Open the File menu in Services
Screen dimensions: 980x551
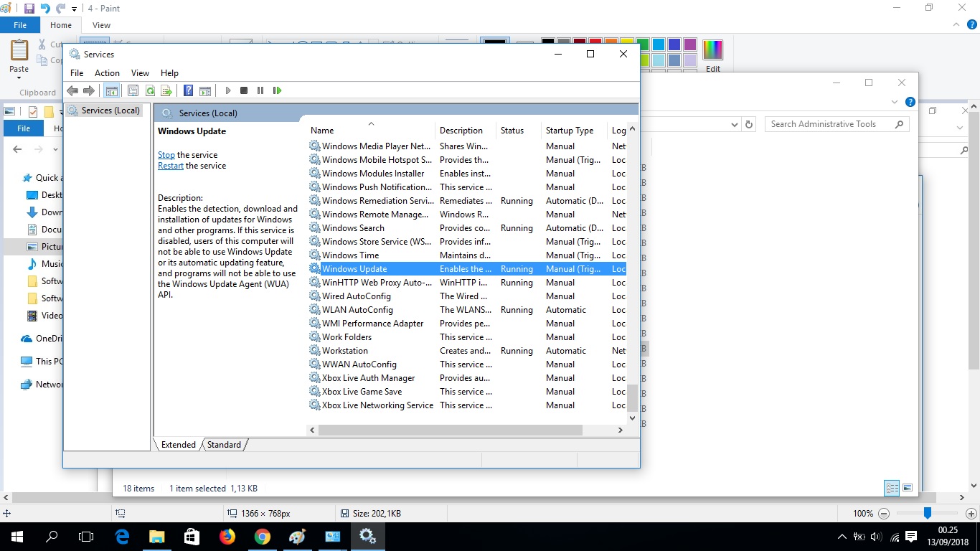[x=77, y=73]
